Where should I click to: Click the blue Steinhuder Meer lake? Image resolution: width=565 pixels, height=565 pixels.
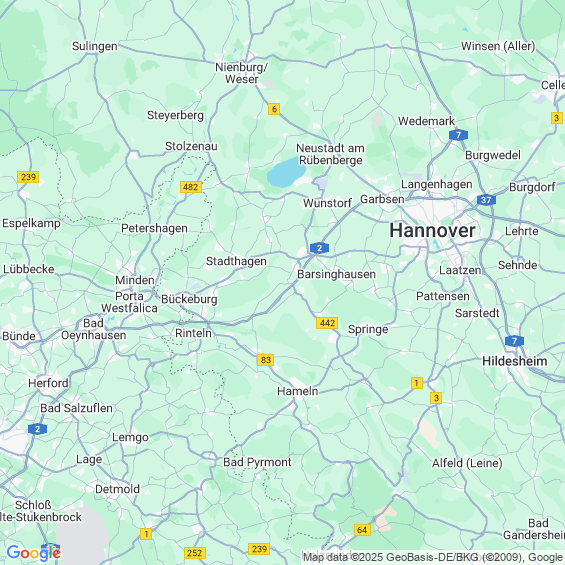(286, 173)
